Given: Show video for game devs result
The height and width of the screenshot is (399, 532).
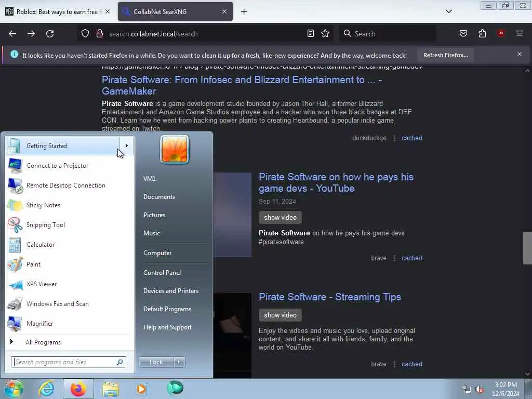Looking at the screenshot, I should [x=280, y=218].
